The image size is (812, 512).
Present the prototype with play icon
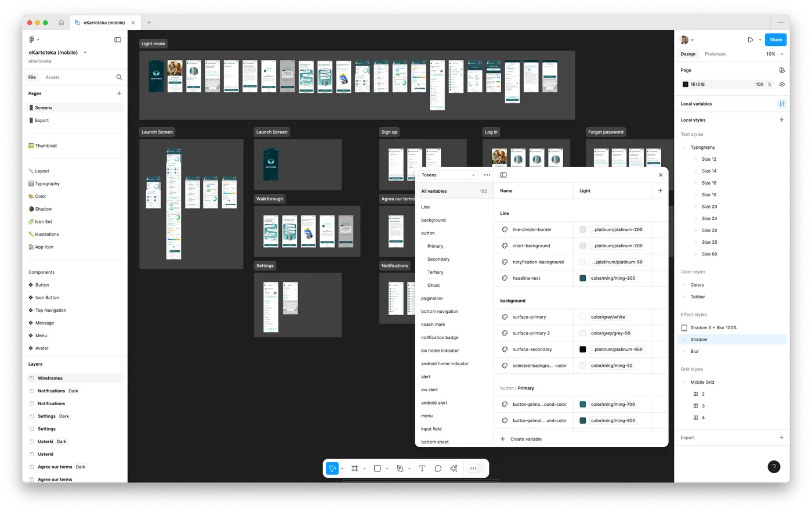pyautogui.click(x=750, y=39)
